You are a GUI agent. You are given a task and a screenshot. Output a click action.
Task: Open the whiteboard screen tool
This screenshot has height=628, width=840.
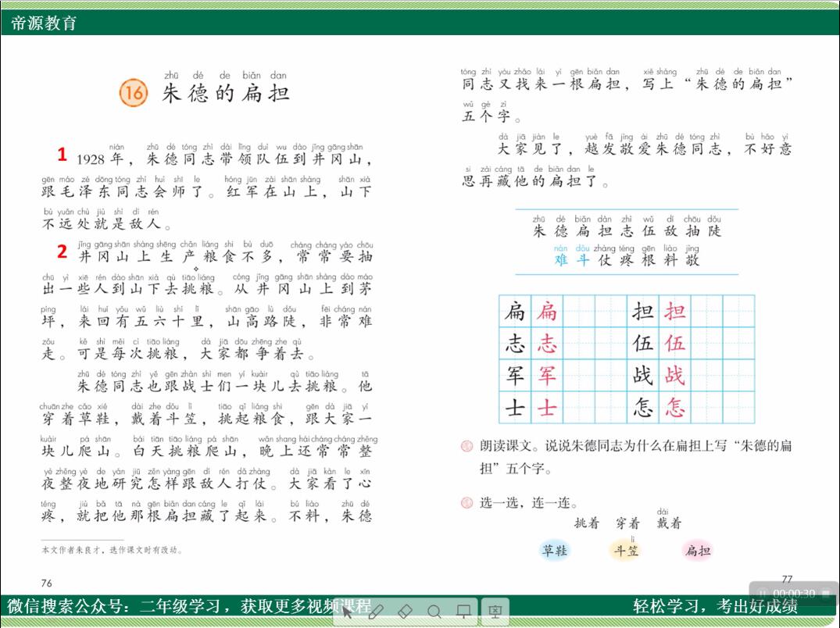click(x=463, y=611)
